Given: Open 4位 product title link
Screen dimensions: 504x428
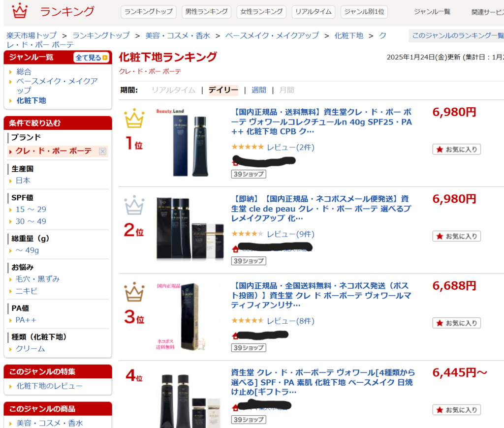Looking at the screenshot, I should [323, 382].
